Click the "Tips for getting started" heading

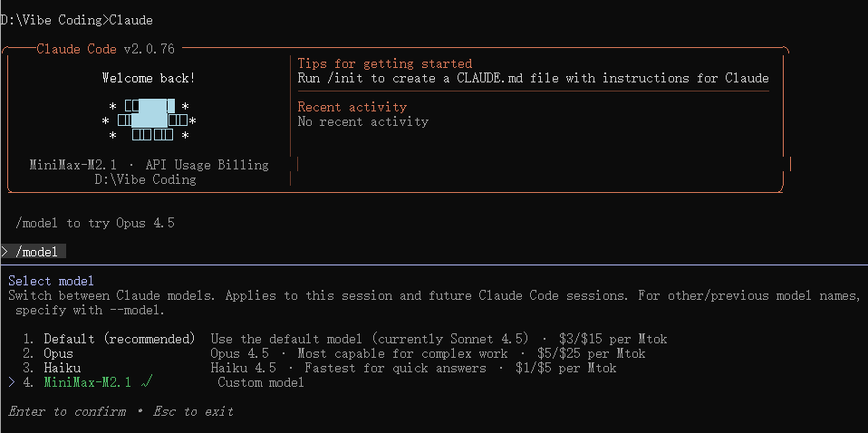click(385, 63)
